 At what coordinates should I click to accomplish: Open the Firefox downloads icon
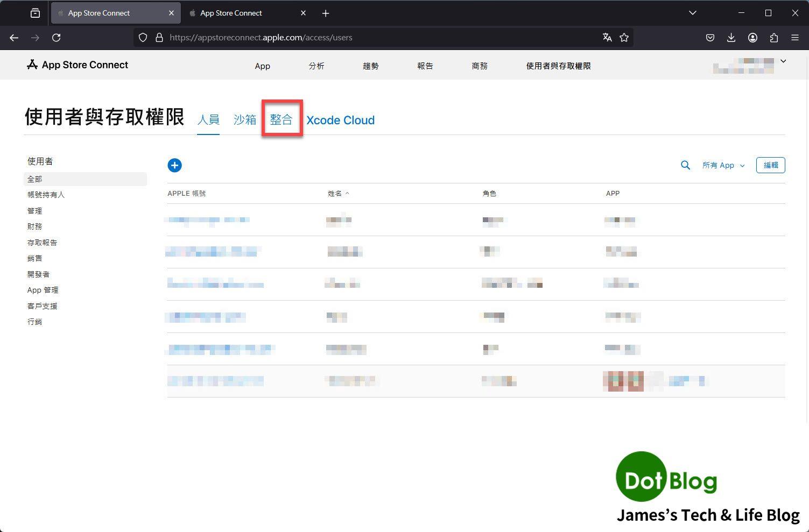click(x=731, y=38)
